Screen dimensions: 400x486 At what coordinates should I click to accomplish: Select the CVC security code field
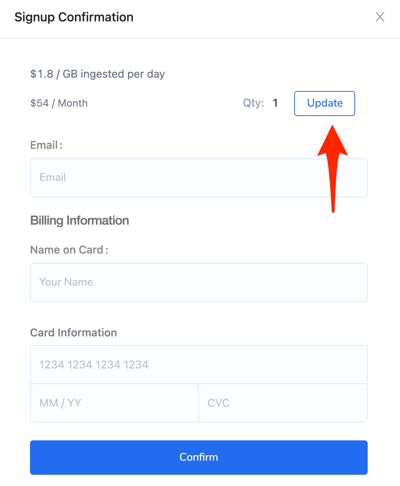pos(283,403)
